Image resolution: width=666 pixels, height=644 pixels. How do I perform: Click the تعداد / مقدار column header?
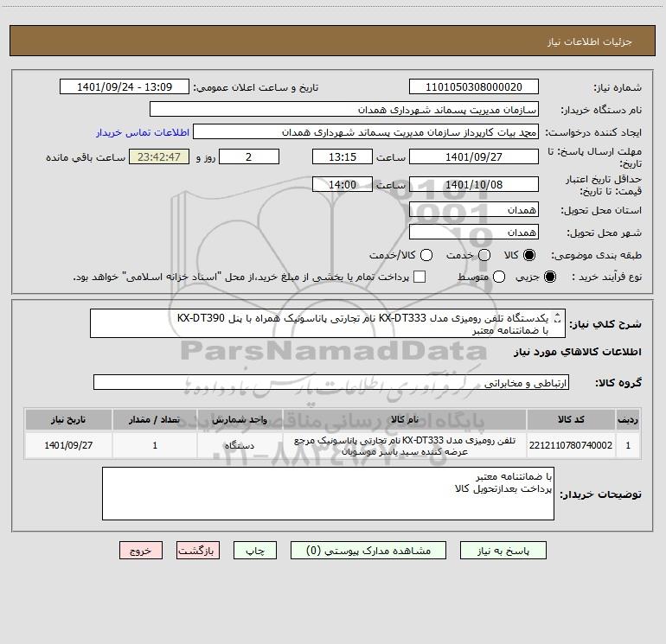pos(155,419)
